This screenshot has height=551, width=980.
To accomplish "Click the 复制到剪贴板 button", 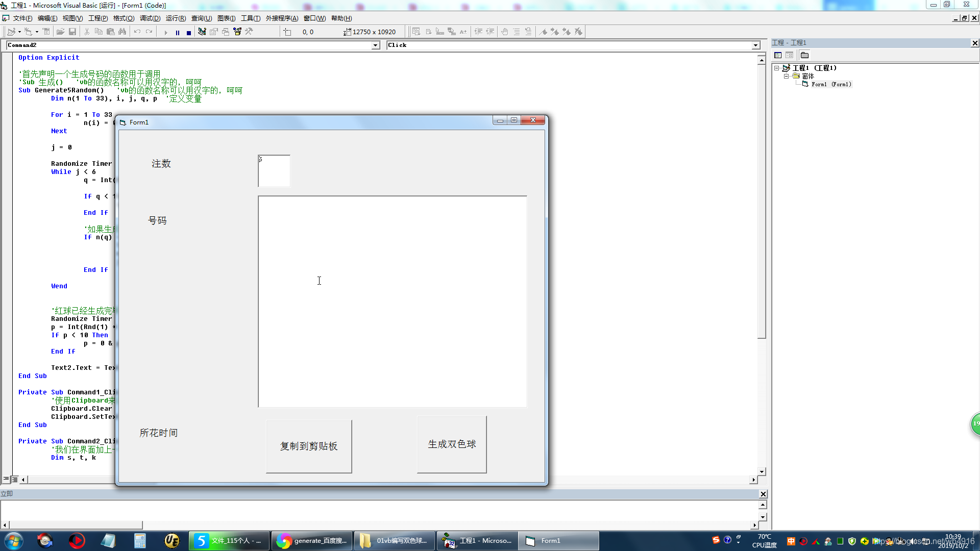I will 309,446.
